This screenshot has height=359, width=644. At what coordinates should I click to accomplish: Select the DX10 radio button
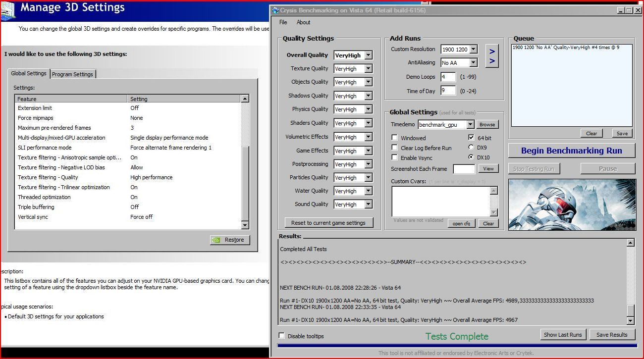[471, 157]
